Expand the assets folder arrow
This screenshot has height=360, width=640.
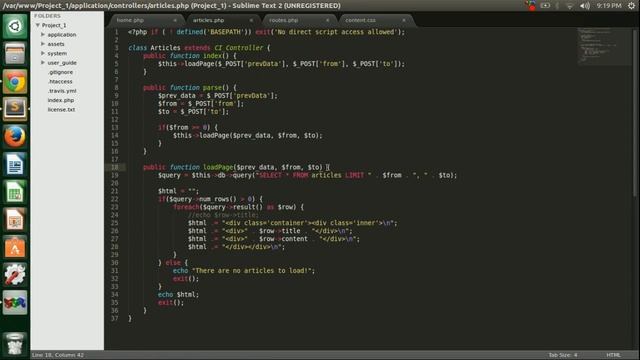coord(43,44)
